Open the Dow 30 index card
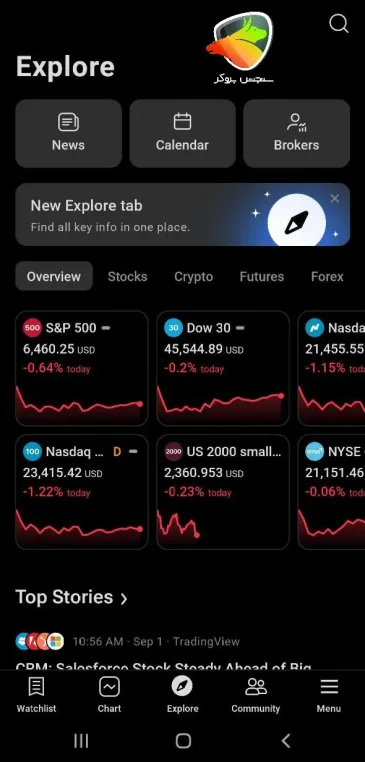Viewport: 365px width, 762px height. (223, 368)
